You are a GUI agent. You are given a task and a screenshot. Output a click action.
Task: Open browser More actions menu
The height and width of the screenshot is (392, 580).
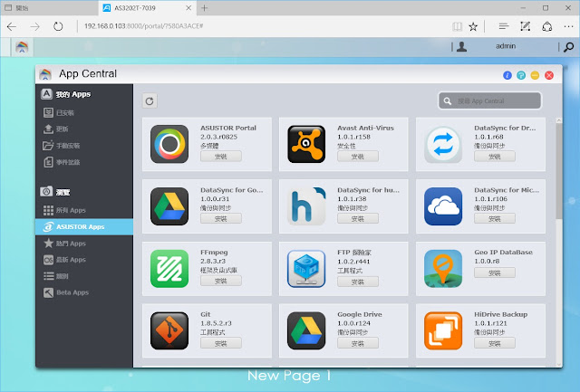[568, 26]
